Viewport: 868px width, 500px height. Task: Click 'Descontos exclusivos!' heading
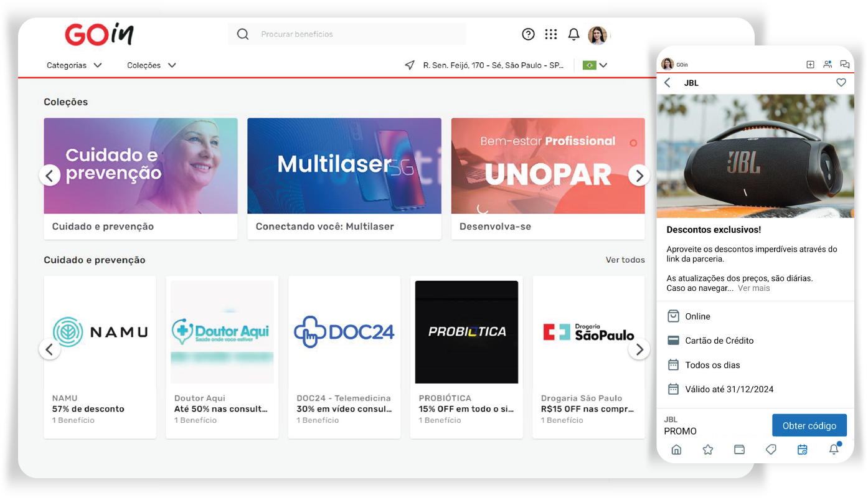(714, 230)
